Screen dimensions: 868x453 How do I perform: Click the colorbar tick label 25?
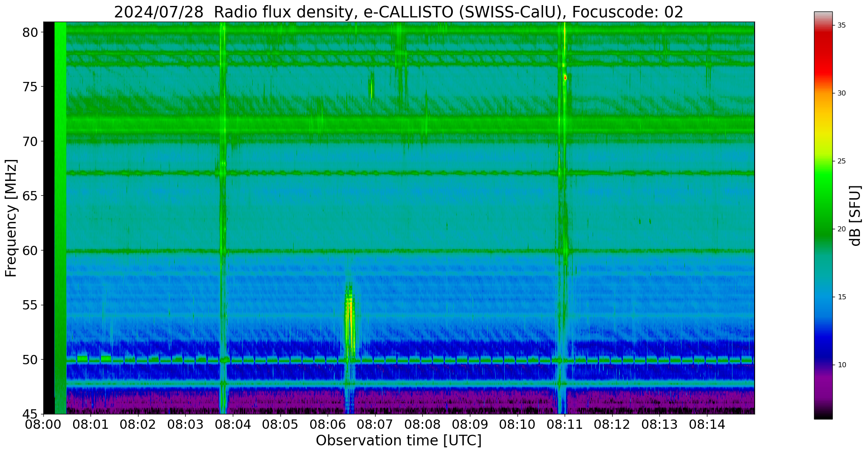coord(842,161)
